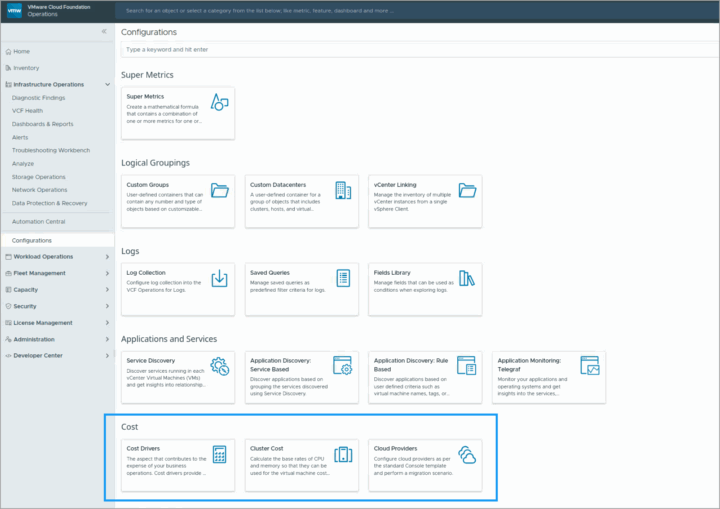Image resolution: width=720 pixels, height=509 pixels.
Task: Click the Configurations keyword filter field
Action: pyautogui.click(x=420, y=50)
